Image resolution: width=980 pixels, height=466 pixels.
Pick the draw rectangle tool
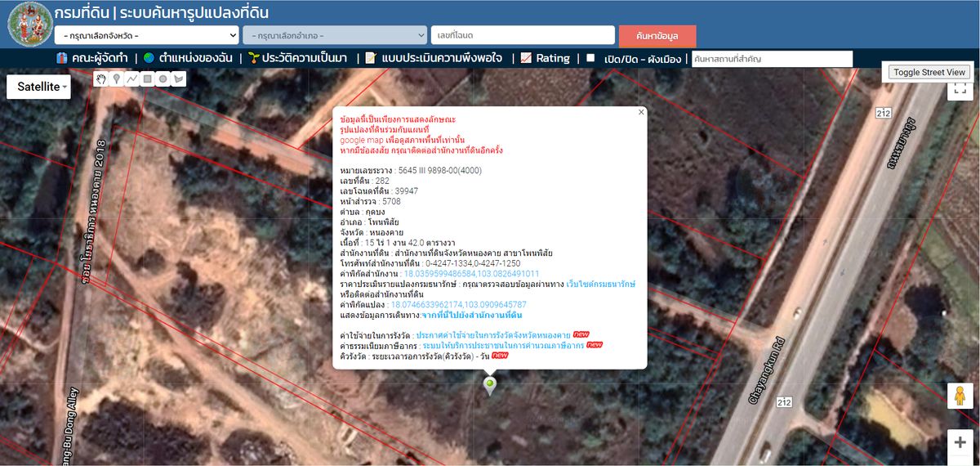pyautogui.click(x=148, y=79)
